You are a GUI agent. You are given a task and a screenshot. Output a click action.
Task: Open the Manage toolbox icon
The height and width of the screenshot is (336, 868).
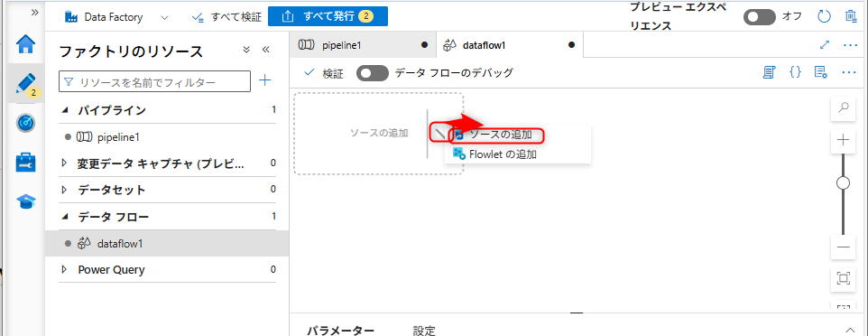(26, 163)
